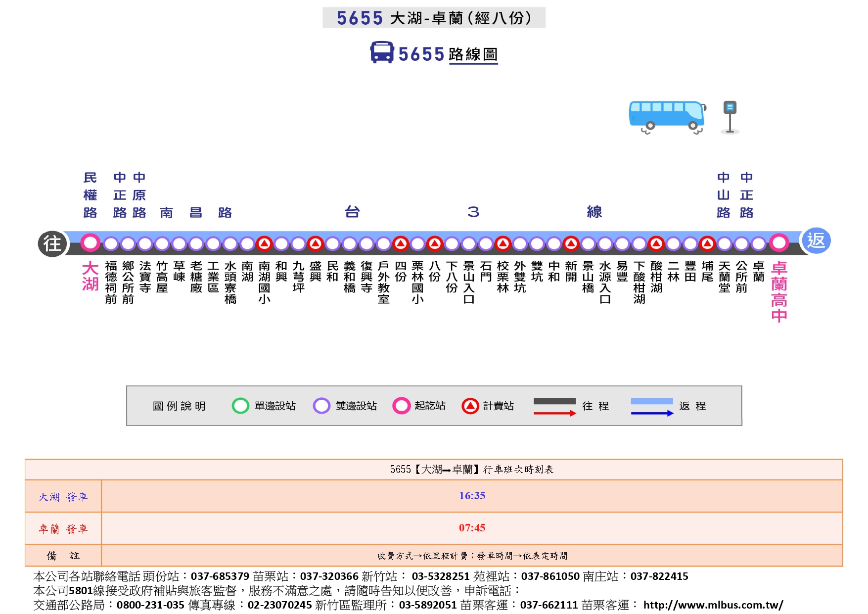Select the 16:35 大湖 departure time
The image size is (868, 614).
(472, 496)
